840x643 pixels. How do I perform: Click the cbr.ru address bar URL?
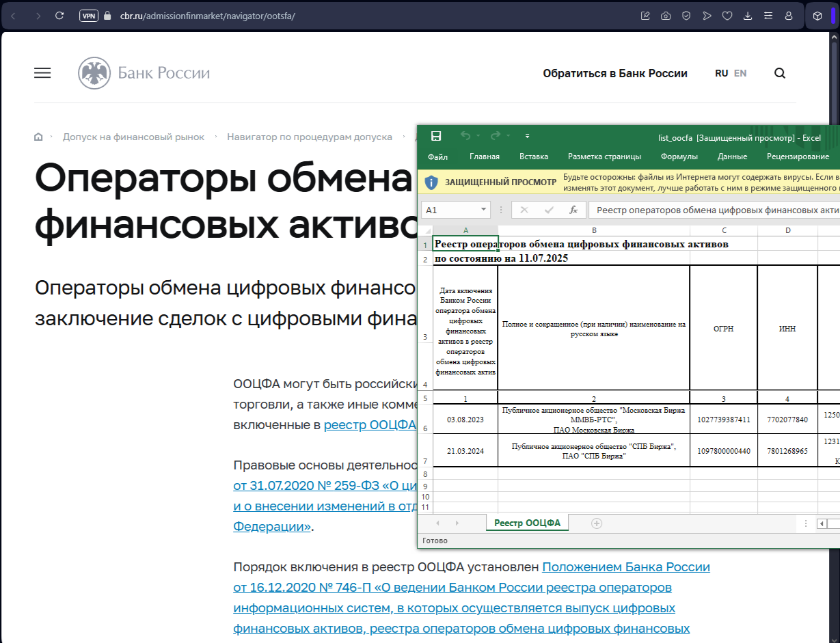coord(207,16)
